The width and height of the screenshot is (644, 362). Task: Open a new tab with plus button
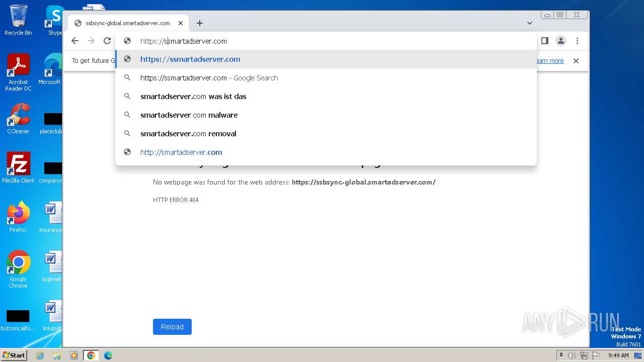pos(200,23)
